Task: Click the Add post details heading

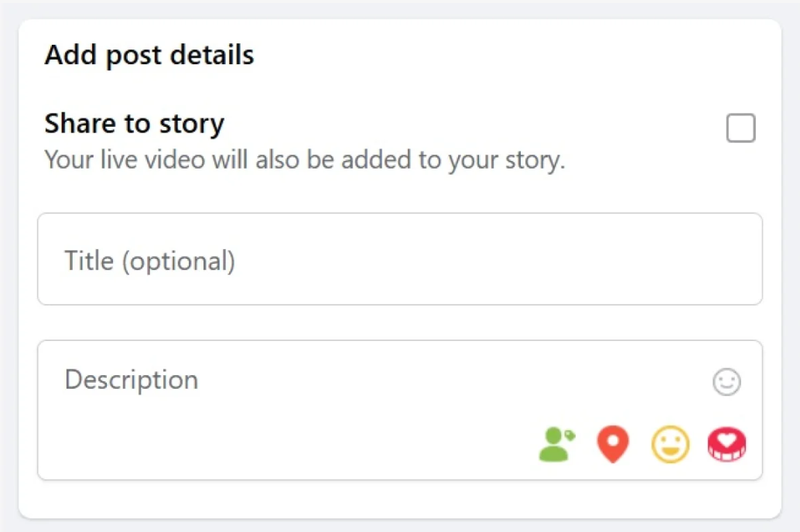Action: (x=149, y=54)
